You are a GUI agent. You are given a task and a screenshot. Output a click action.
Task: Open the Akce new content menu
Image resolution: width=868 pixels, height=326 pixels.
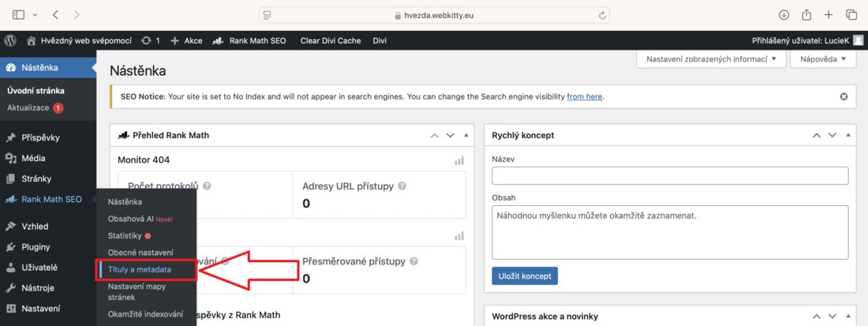186,40
